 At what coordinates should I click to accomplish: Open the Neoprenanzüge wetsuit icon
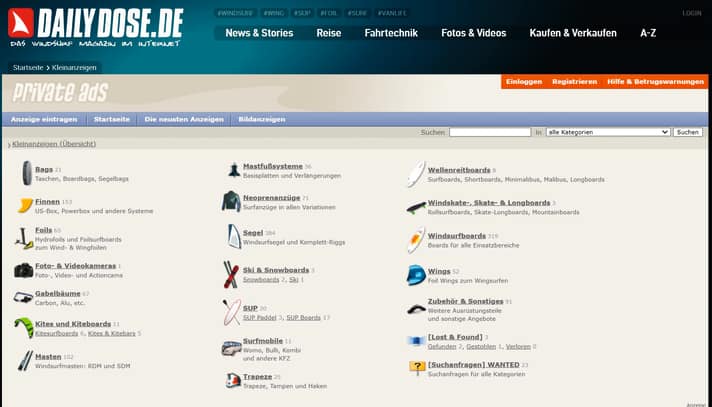coord(231,202)
